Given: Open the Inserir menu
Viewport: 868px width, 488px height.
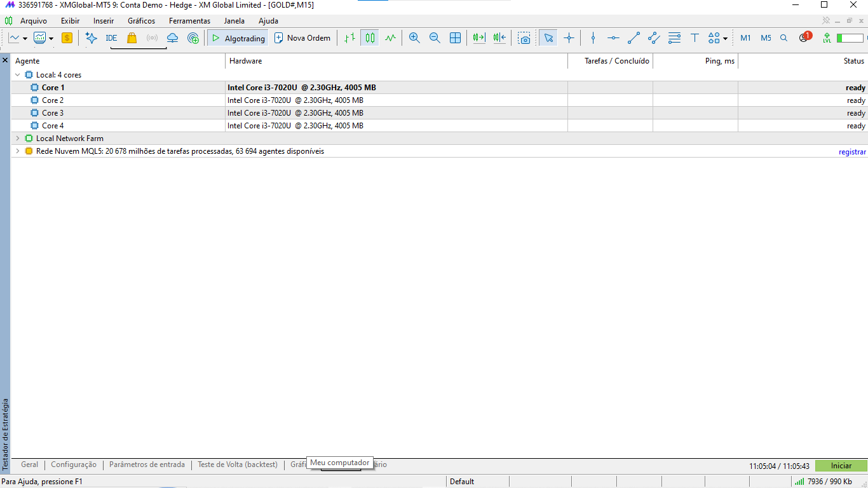Looking at the screenshot, I should click(x=104, y=21).
